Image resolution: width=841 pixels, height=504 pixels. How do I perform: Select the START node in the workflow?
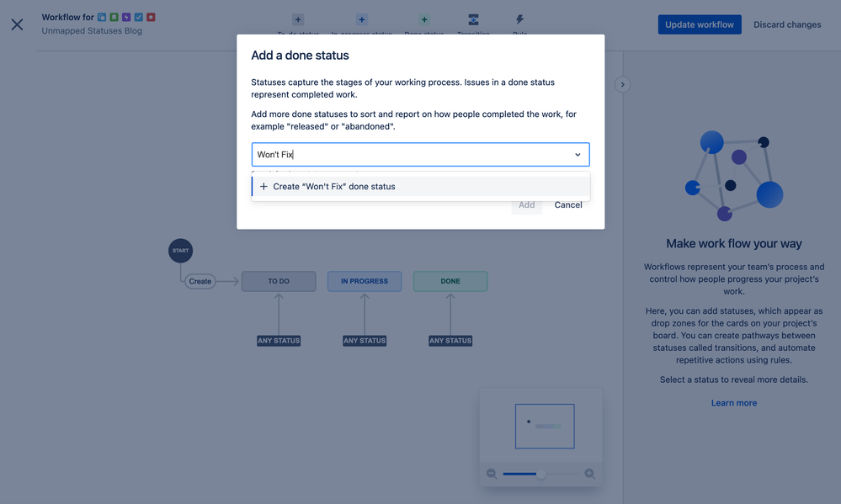[181, 251]
